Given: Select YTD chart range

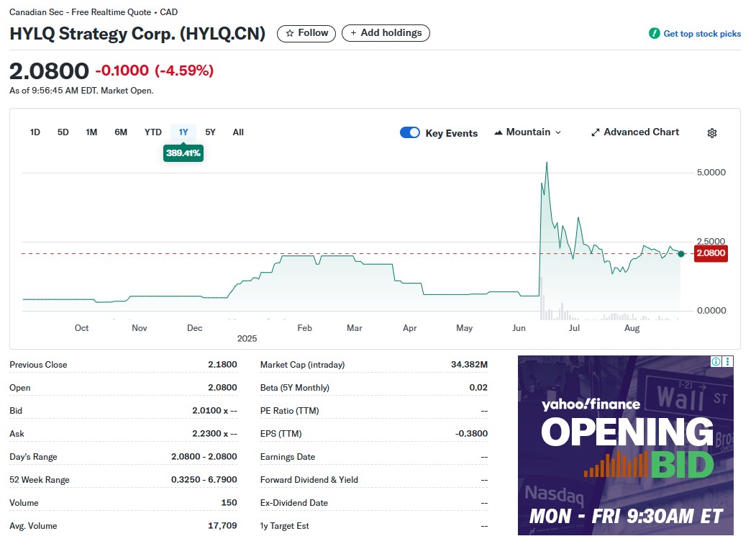Looking at the screenshot, I should (152, 132).
